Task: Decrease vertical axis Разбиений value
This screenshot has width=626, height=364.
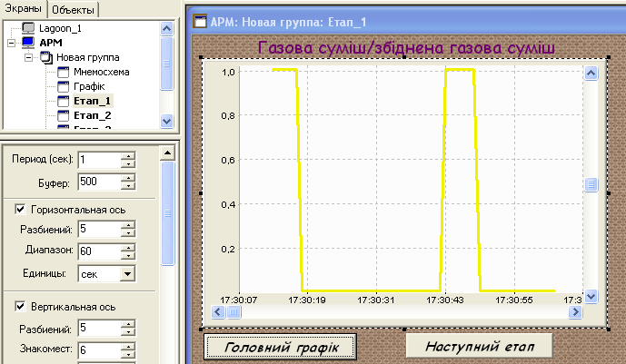Action: pyautogui.click(x=128, y=332)
